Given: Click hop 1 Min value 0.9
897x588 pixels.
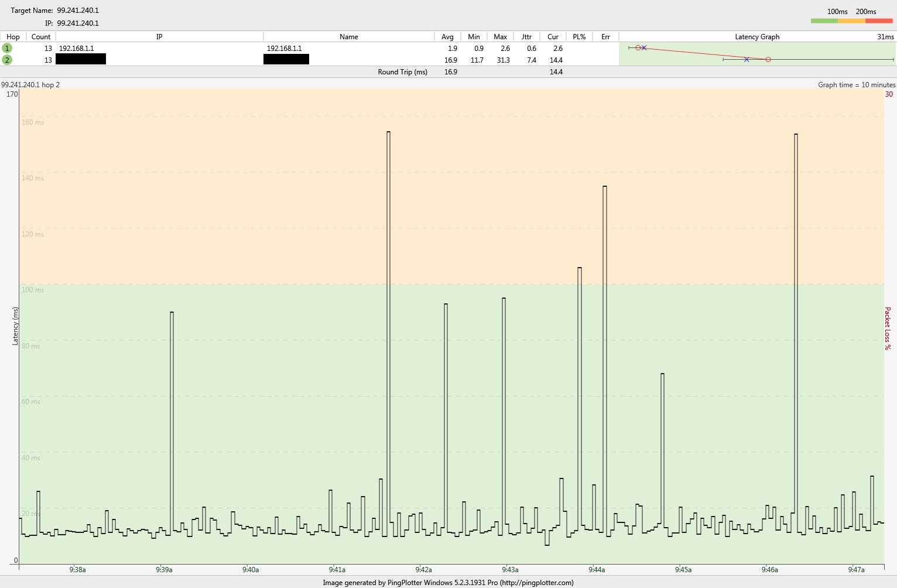Looking at the screenshot, I should click(x=479, y=49).
